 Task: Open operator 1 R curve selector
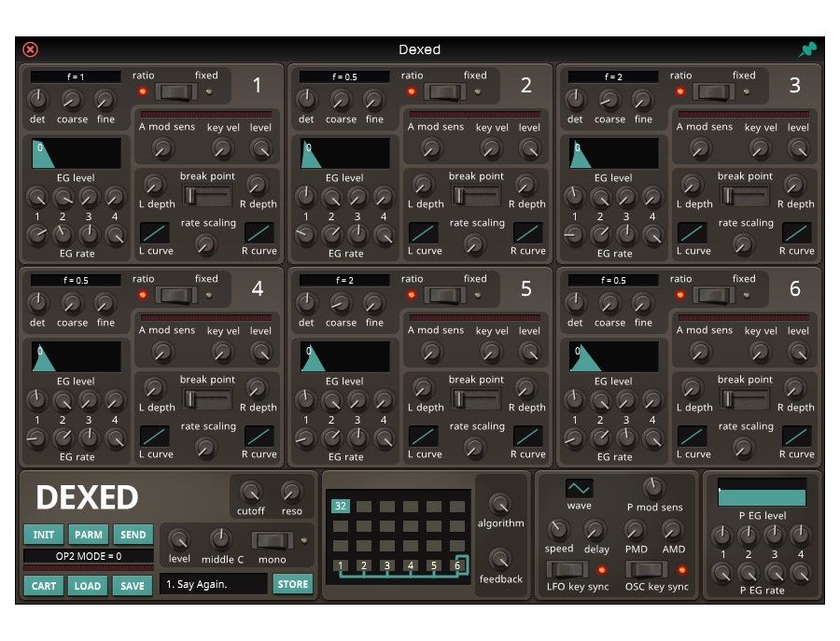pyautogui.click(x=259, y=232)
